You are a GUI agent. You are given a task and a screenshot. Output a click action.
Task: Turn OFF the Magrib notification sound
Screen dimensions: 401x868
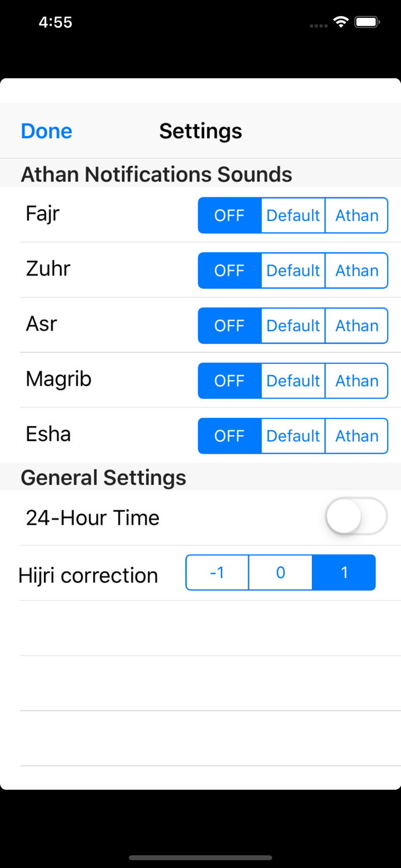pyautogui.click(x=229, y=381)
